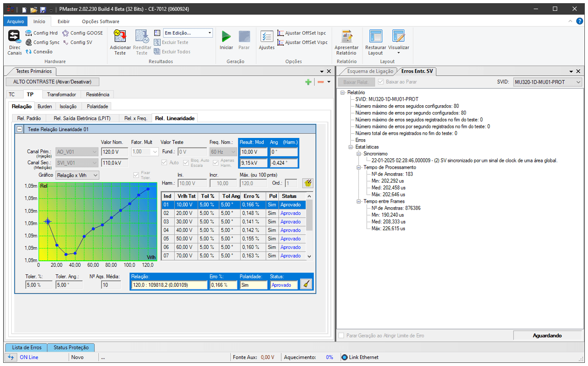Click the Direc Canais icon
Image resolution: width=588 pixels, height=366 pixels.
coord(15,37)
